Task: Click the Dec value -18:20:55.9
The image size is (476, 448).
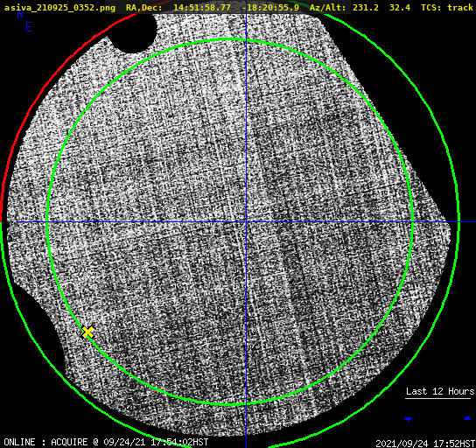Action: coord(270,7)
